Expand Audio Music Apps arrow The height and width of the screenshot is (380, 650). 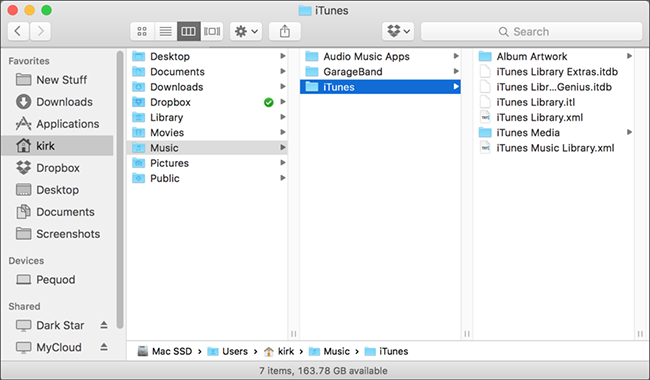[x=456, y=56]
